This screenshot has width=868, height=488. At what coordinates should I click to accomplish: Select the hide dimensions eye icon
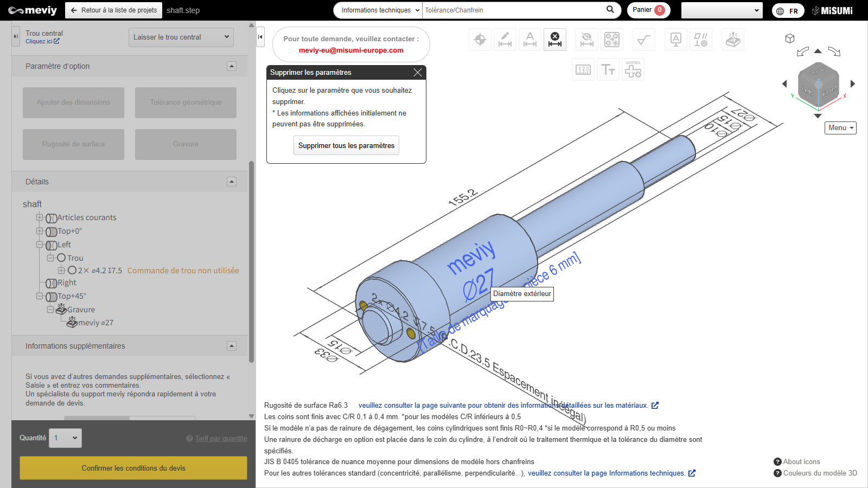click(x=586, y=40)
